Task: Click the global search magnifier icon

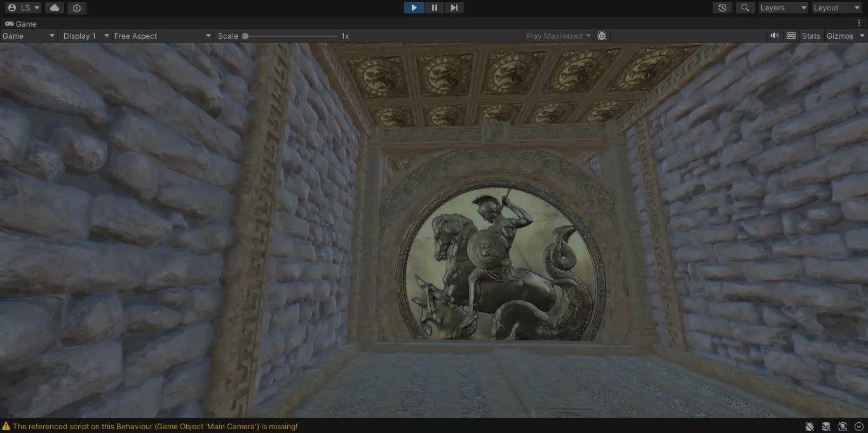Action: pos(745,8)
